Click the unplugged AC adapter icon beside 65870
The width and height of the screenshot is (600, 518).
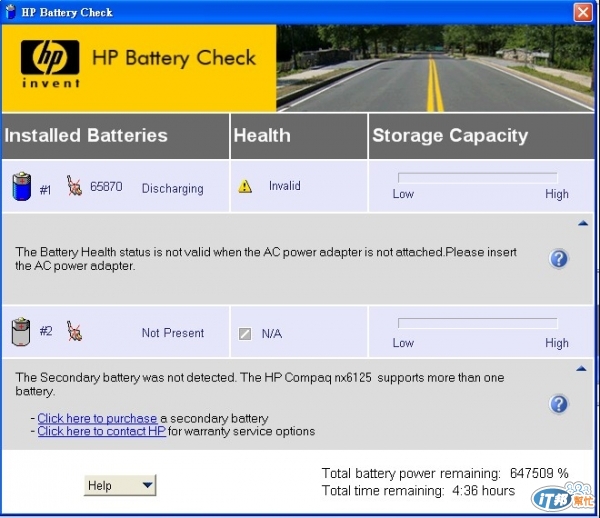(x=74, y=186)
